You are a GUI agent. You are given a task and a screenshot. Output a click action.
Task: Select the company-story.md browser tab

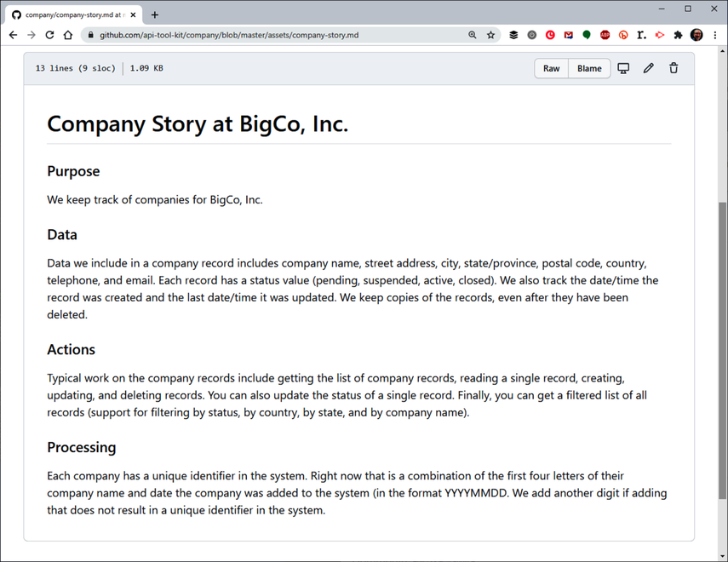[74, 14]
